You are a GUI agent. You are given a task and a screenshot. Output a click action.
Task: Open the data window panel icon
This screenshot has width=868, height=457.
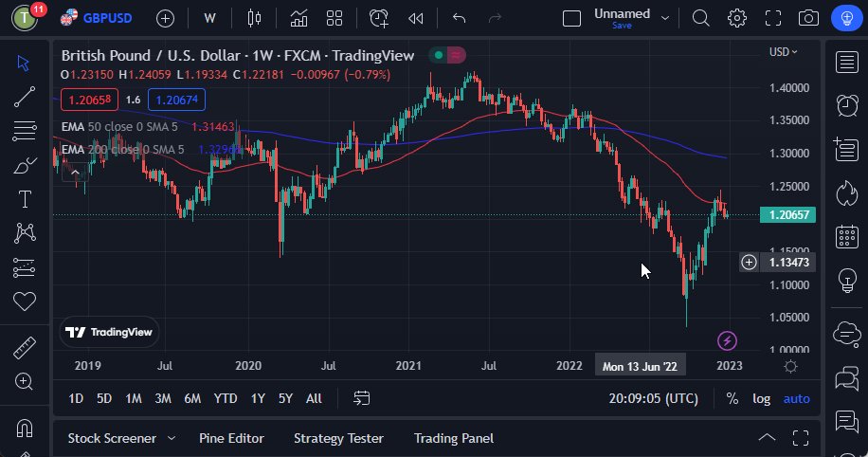846,149
